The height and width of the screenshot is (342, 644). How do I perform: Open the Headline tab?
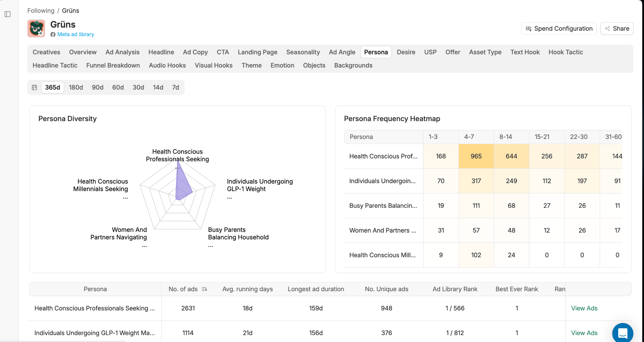[x=161, y=52]
